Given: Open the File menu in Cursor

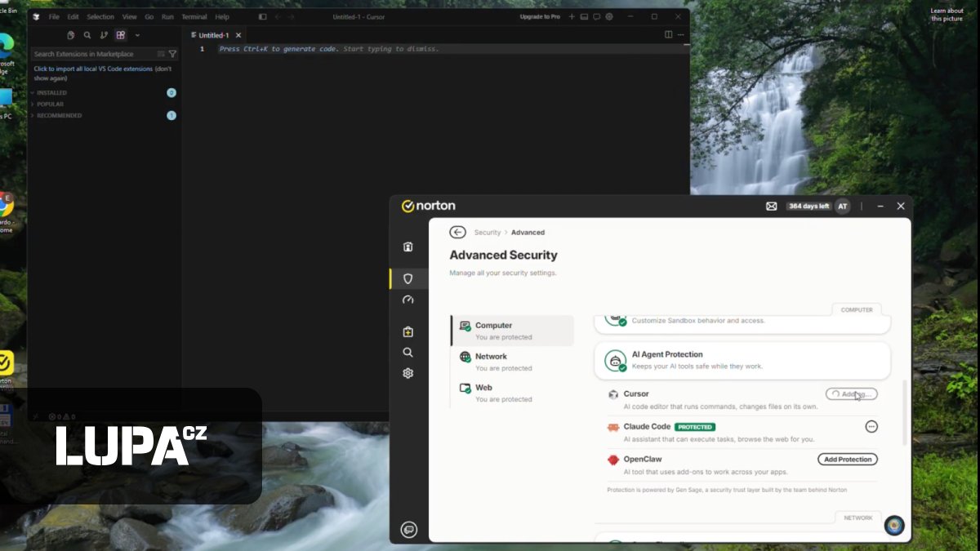Looking at the screenshot, I should pos(54,16).
